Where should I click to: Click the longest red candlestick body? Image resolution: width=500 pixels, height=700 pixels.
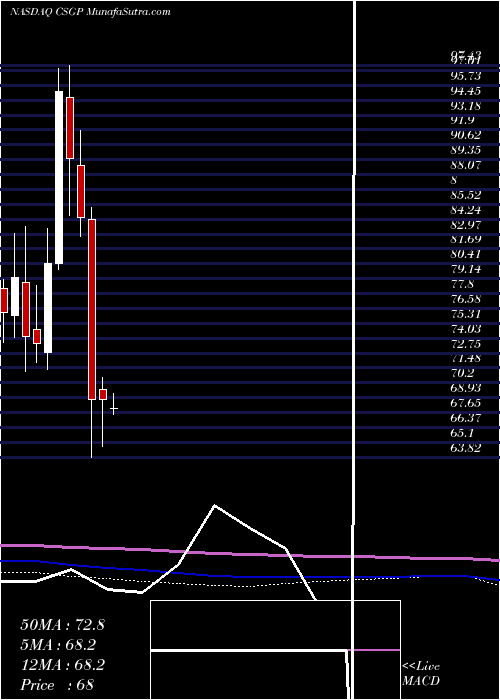[92, 309]
